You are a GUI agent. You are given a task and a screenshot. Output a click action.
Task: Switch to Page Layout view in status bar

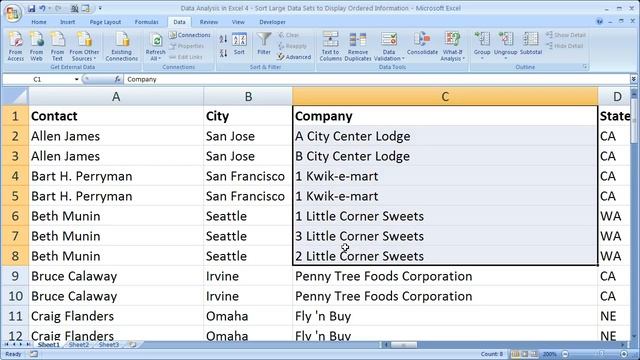click(x=525, y=354)
